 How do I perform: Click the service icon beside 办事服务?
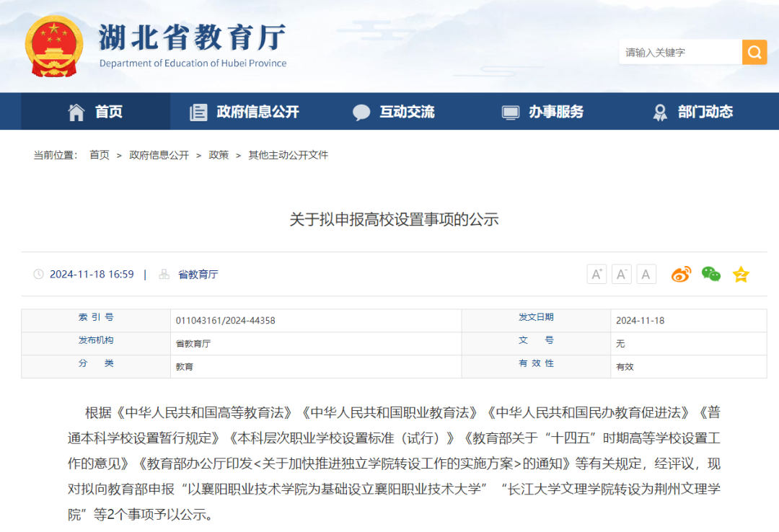(510, 112)
